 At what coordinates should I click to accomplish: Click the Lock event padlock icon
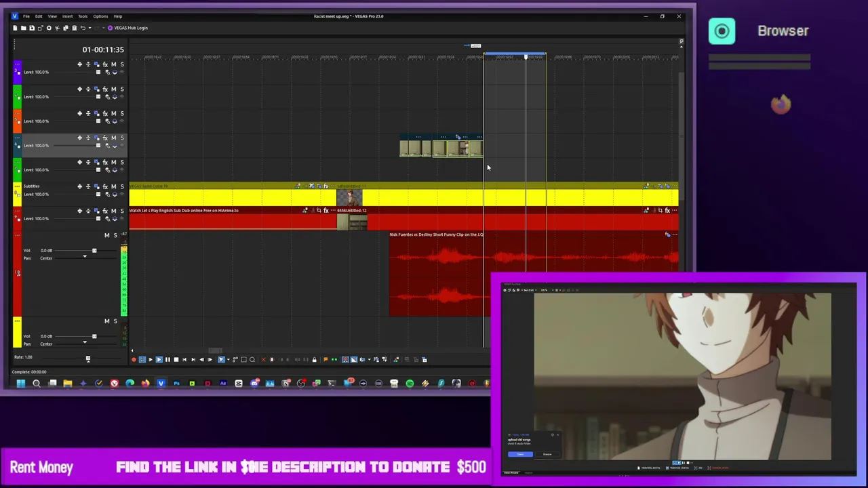(x=314, y=359)
